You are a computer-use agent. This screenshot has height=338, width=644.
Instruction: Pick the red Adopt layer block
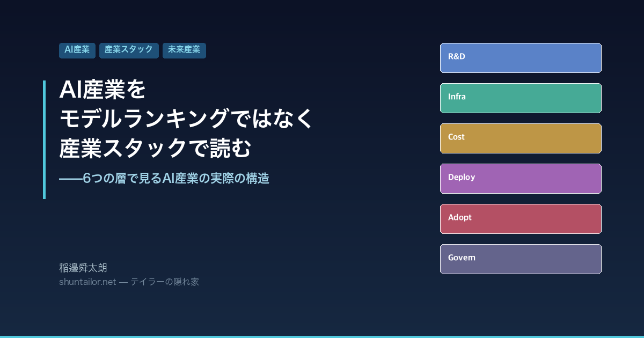(521, 219)
